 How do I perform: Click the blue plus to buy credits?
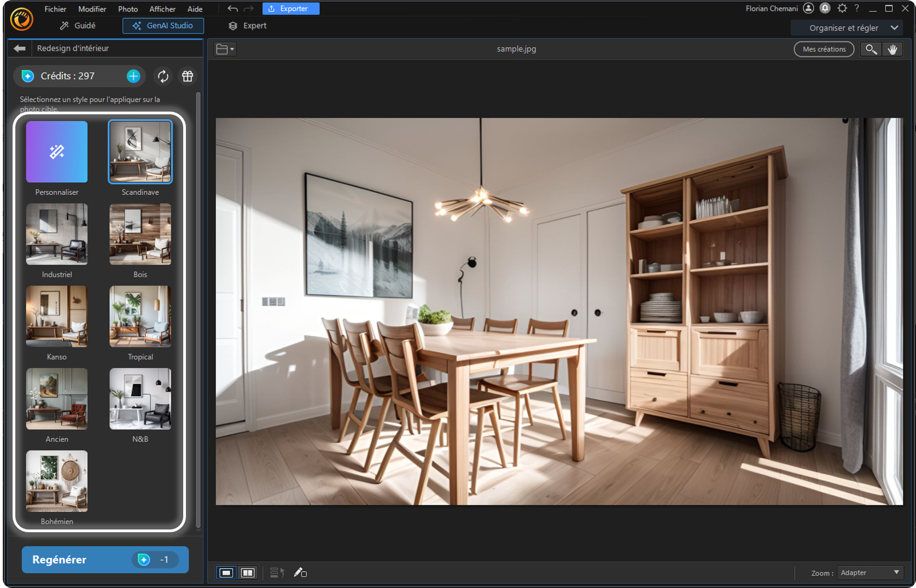(x=133, y=76)
